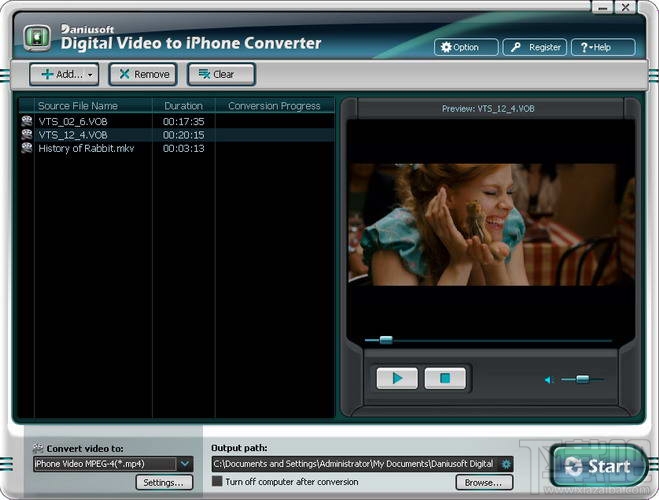This screenshot has width=659, height=500.
Task: Open the Register dialog
Action: click(x=534, y=47)
